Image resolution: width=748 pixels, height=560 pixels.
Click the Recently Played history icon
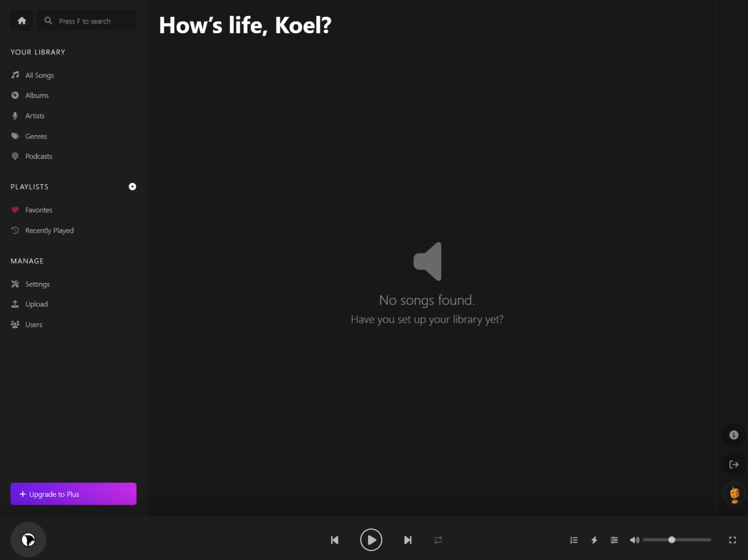pyautogui.click(x=15, y=230)
